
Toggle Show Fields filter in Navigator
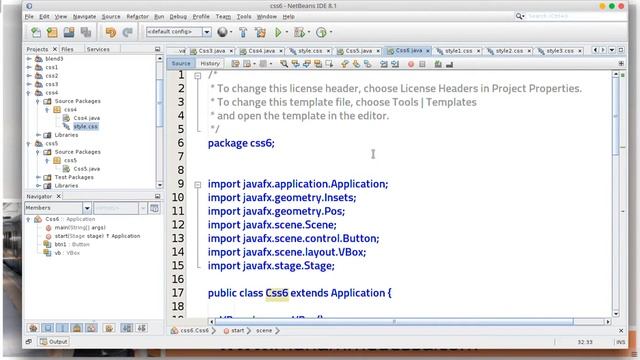point(48,328)
